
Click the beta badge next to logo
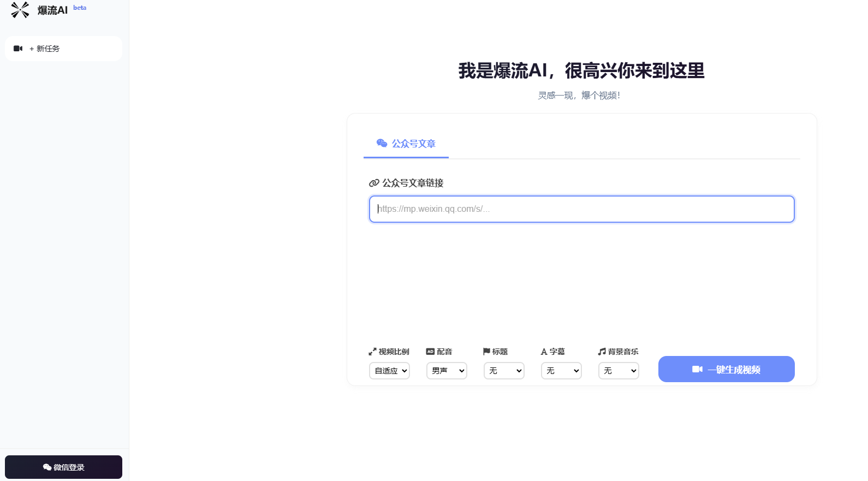(x=80, y=8)
